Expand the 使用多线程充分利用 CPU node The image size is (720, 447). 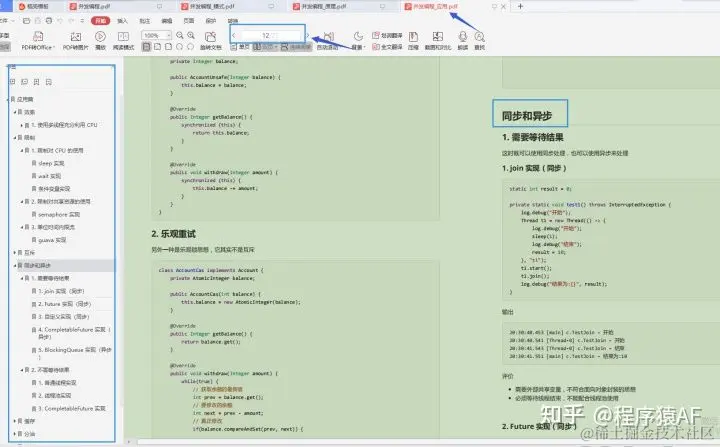(x=21, y=125)
